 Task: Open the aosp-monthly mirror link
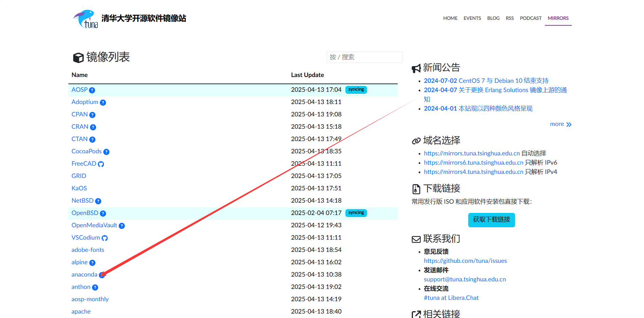pos(90,299)
